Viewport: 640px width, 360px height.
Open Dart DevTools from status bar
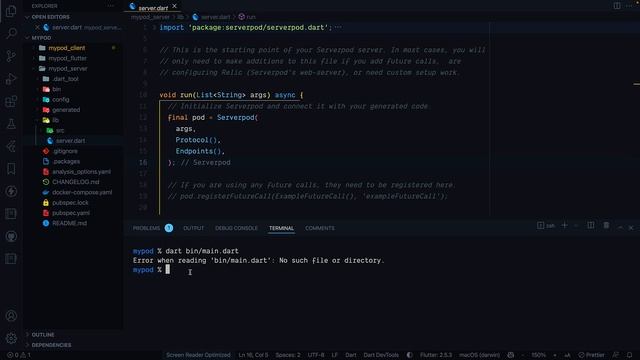381,355
